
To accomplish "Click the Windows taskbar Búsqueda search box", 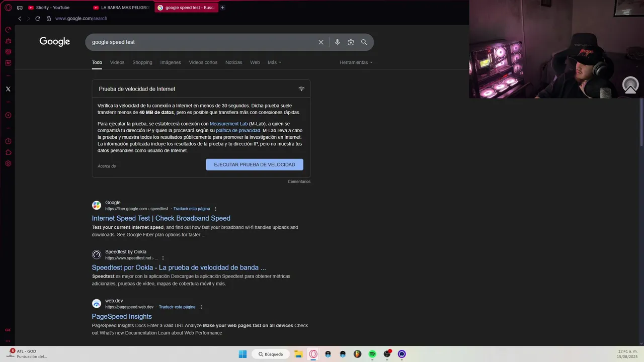I will tap(271, 354).
